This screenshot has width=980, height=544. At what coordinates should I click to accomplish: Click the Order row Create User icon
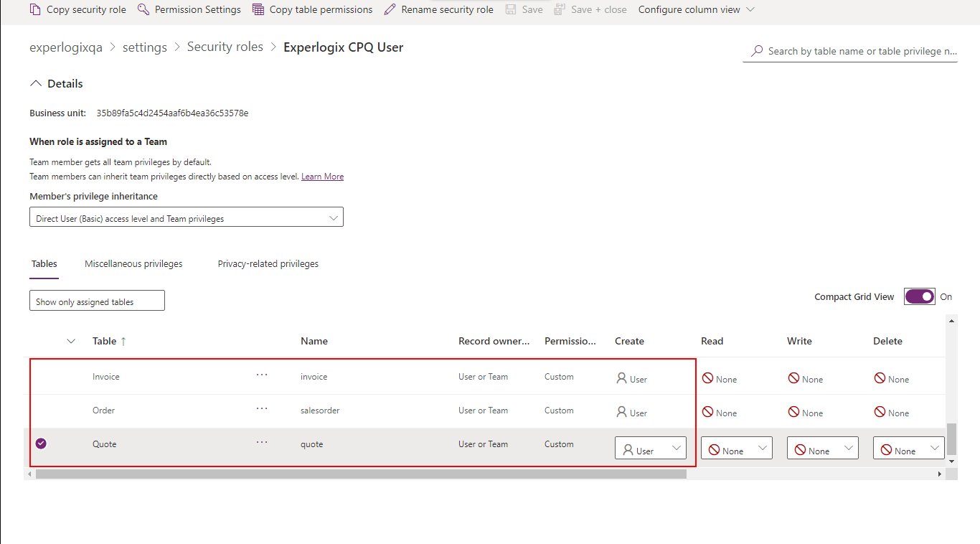[x=621, y=412]
